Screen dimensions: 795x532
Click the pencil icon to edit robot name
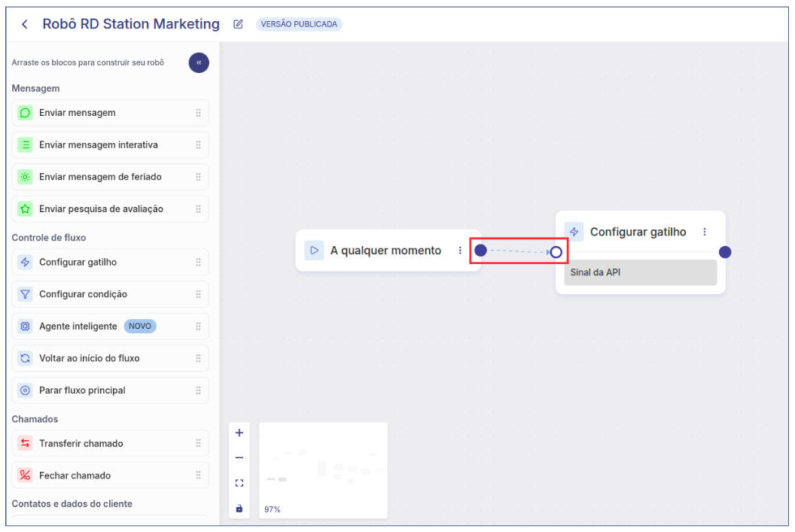239,24
